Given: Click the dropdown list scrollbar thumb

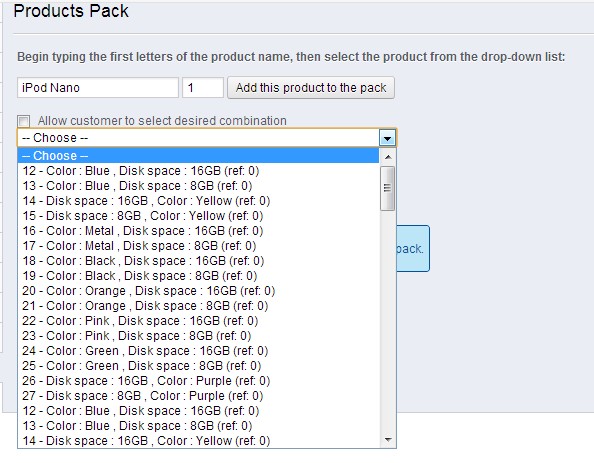Looking at the screenshot, I should pos(388,188).
